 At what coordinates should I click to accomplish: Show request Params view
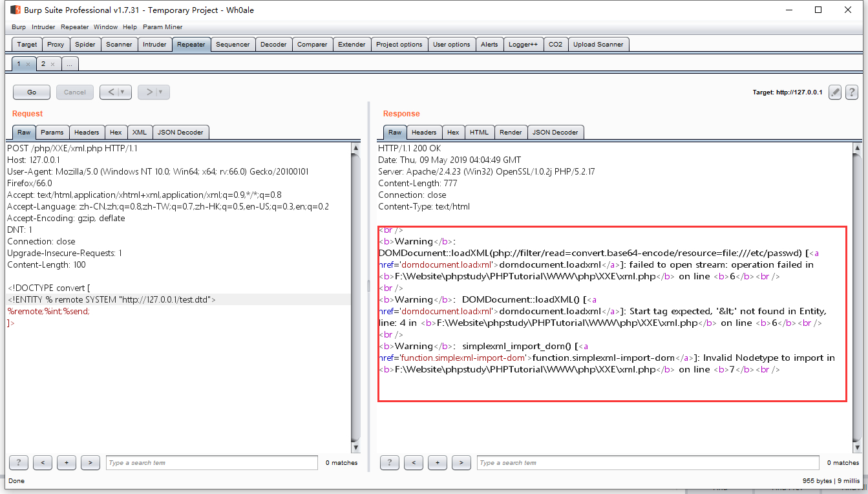52,132
